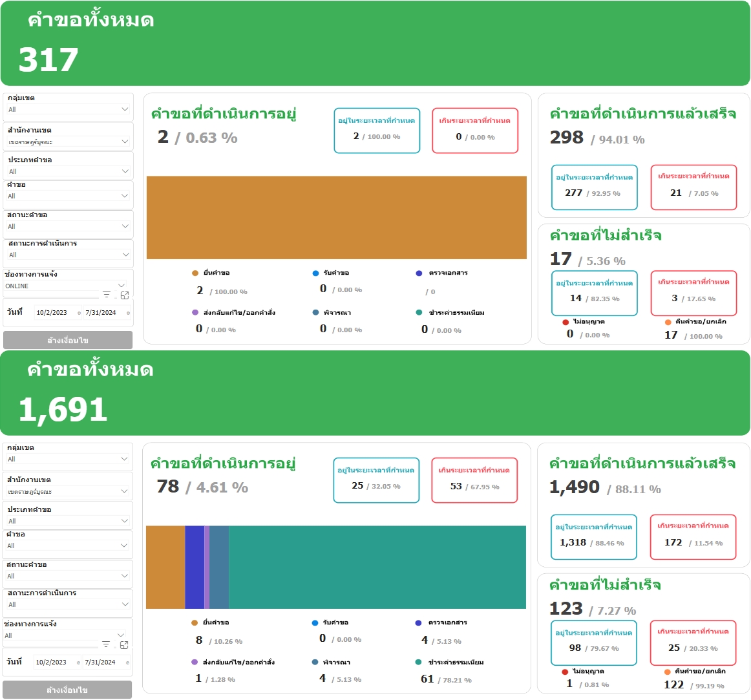Click the dark blue ตรวจเอกสาร legend dot showing 4
751x700 pixels.
click(x=418, y=623)
